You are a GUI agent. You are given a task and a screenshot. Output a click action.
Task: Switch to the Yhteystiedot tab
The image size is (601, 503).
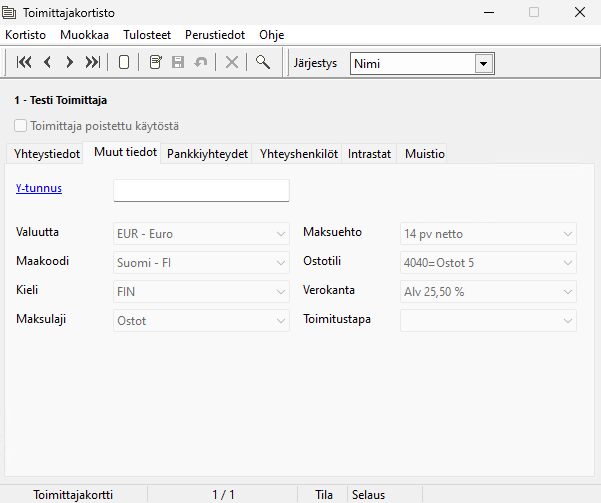click(47, 154)
